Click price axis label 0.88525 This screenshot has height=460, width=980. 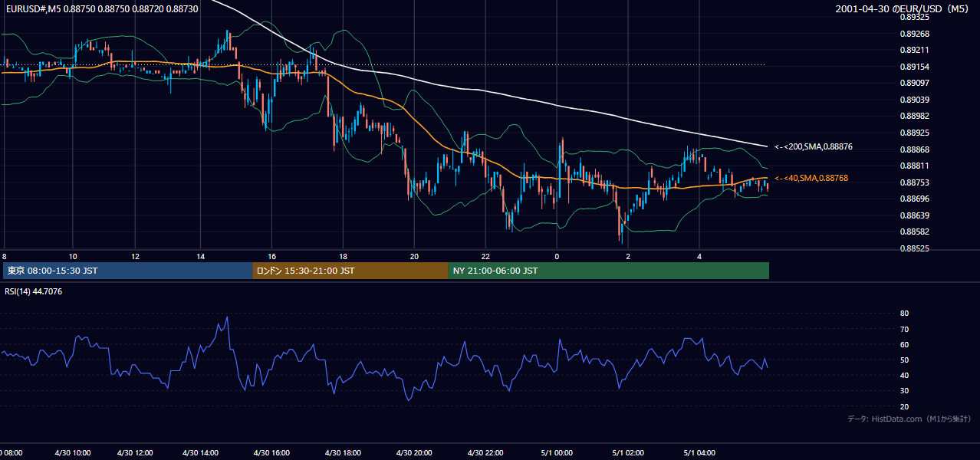tap(914, 248)
